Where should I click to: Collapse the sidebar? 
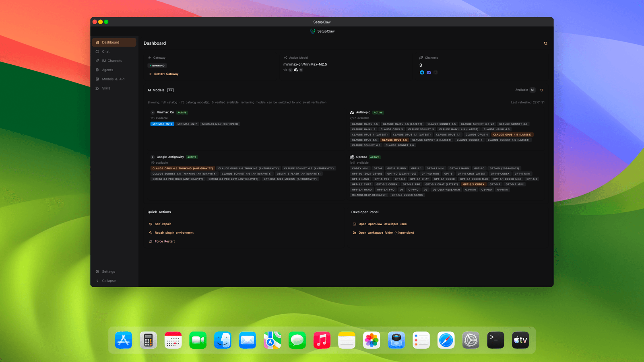pos(114,281)
